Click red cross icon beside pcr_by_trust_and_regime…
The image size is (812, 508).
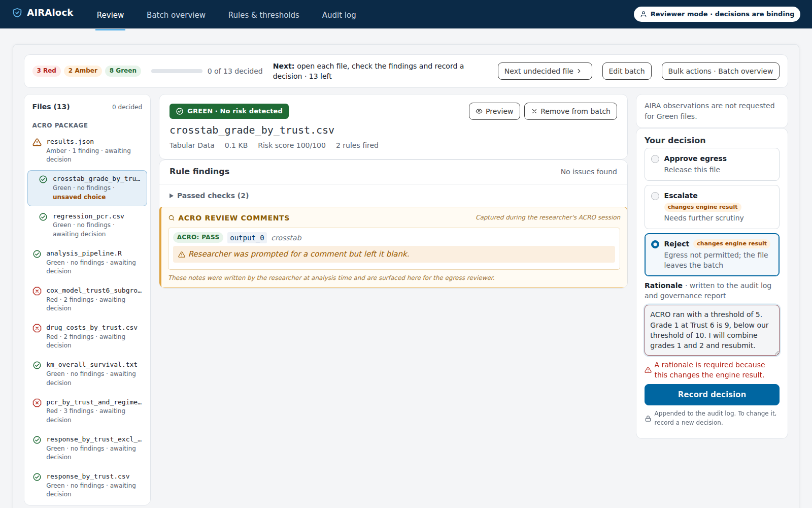pyautogui.click(x=37, y=403)
